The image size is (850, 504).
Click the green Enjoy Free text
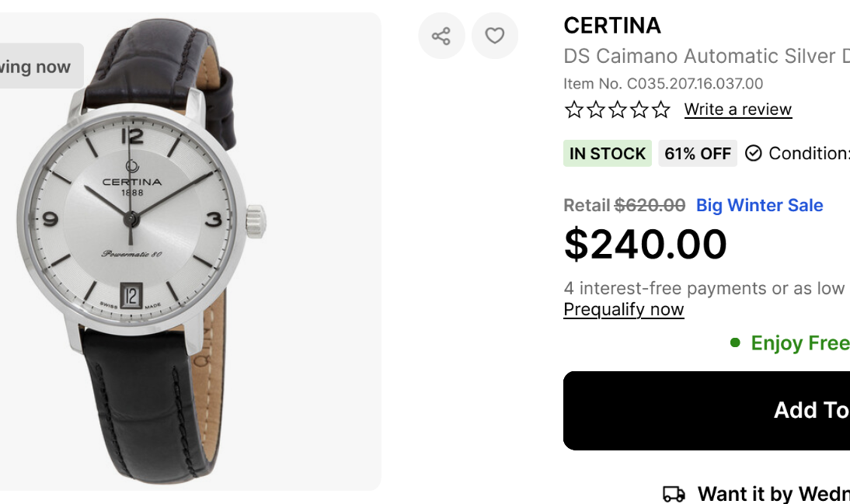[x=799, y=343]
